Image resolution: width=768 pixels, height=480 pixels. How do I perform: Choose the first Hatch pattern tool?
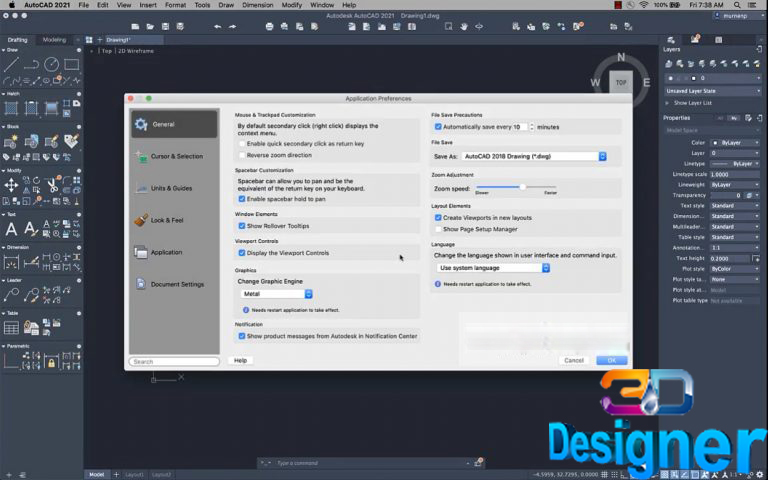[x=11, y=108]
